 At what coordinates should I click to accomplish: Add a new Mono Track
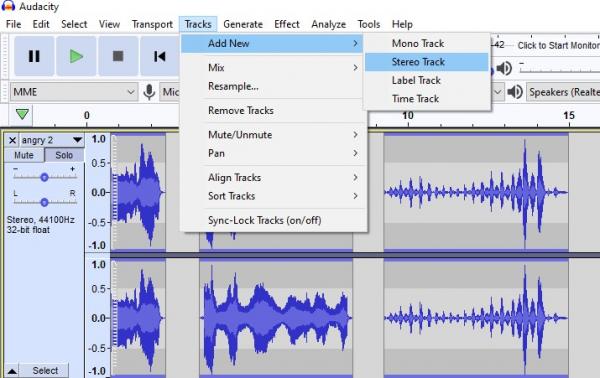427,44
